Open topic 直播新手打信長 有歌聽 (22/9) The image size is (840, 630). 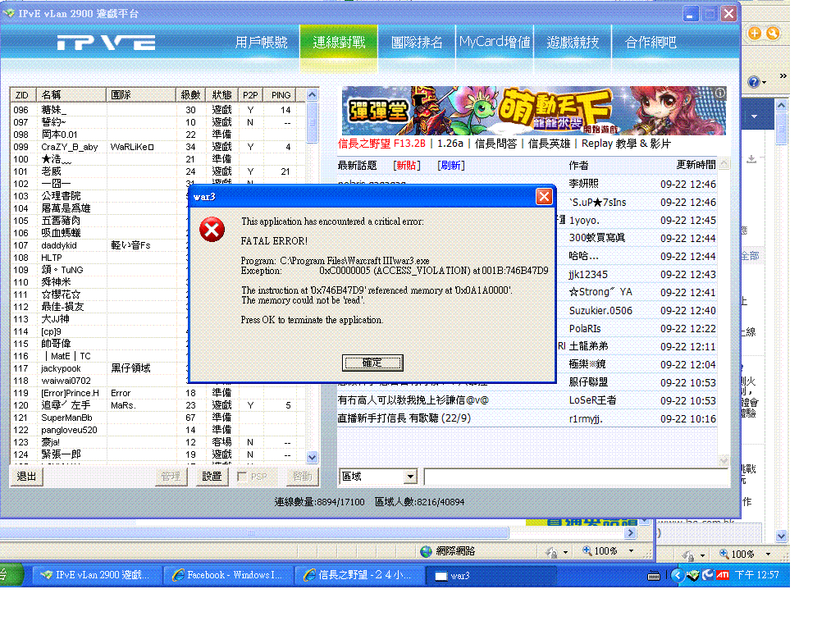404,418
